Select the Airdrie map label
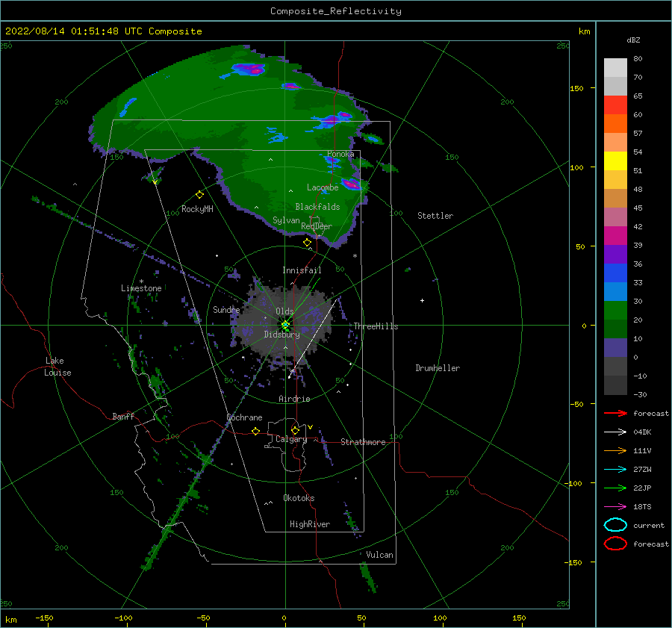The image size is (672, 628). [294, 399]
